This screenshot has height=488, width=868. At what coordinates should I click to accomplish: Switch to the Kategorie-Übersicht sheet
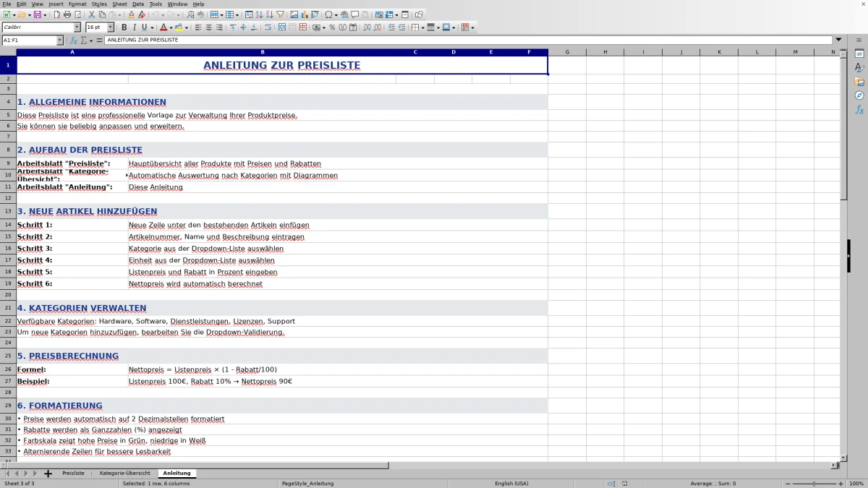[124, 473]
